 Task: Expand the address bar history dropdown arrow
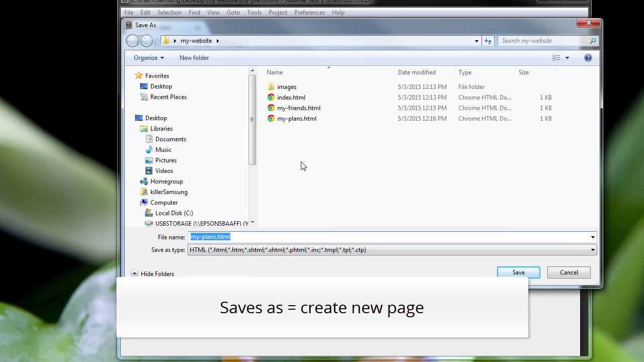click(x=476, y=41)
